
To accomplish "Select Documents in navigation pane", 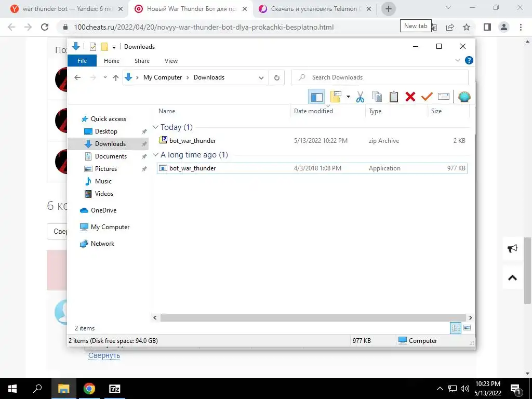I will (x=111, y=156).
